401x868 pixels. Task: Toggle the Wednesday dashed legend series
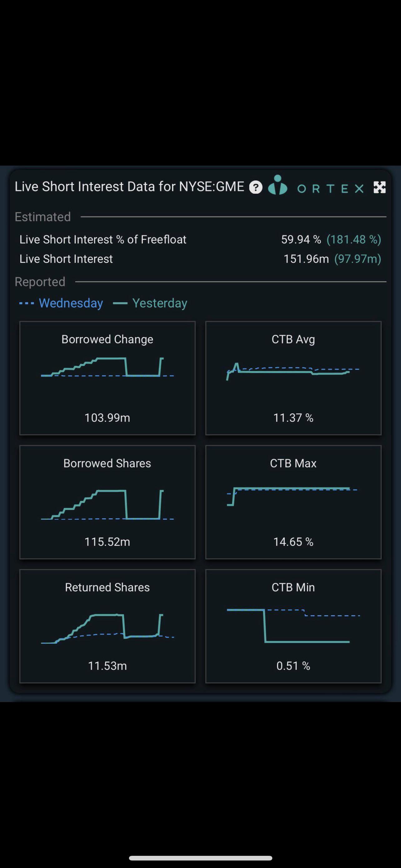pos(61,303)
